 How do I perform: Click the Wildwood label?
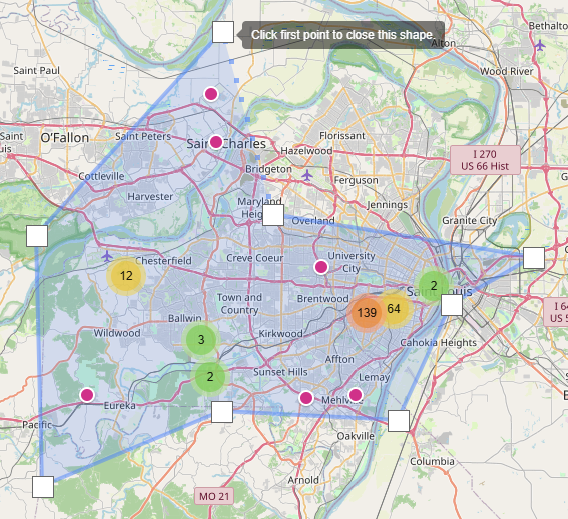coord(117,333)
